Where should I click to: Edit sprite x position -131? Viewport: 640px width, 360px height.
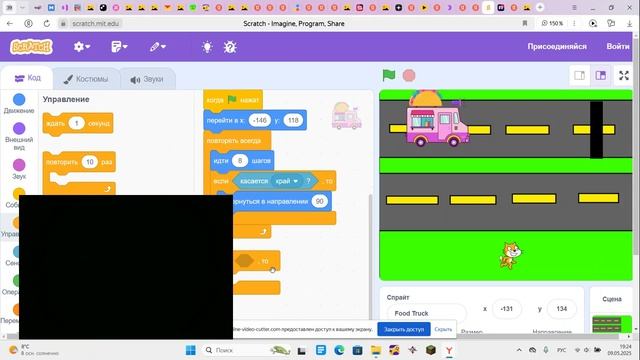pyautogui.click(x=507, y=309)
